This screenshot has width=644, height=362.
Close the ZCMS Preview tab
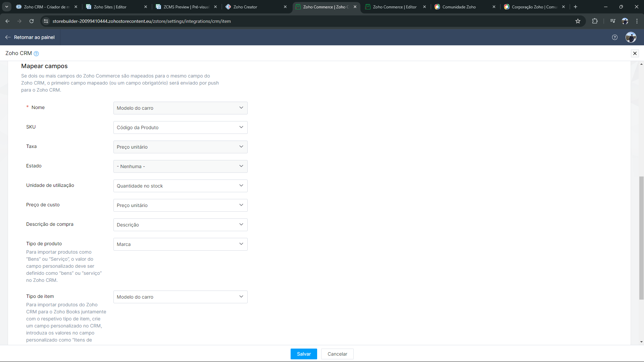point(215,7)
